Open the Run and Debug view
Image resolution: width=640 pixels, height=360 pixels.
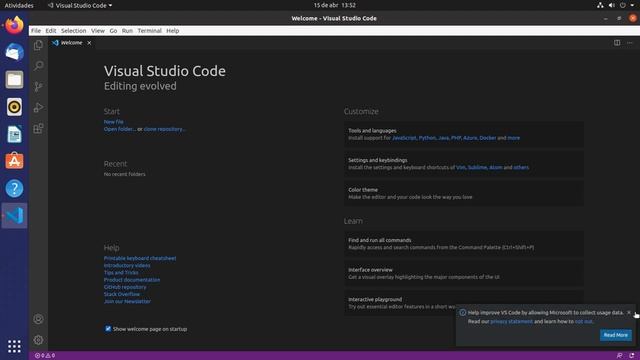coord(38,107)
